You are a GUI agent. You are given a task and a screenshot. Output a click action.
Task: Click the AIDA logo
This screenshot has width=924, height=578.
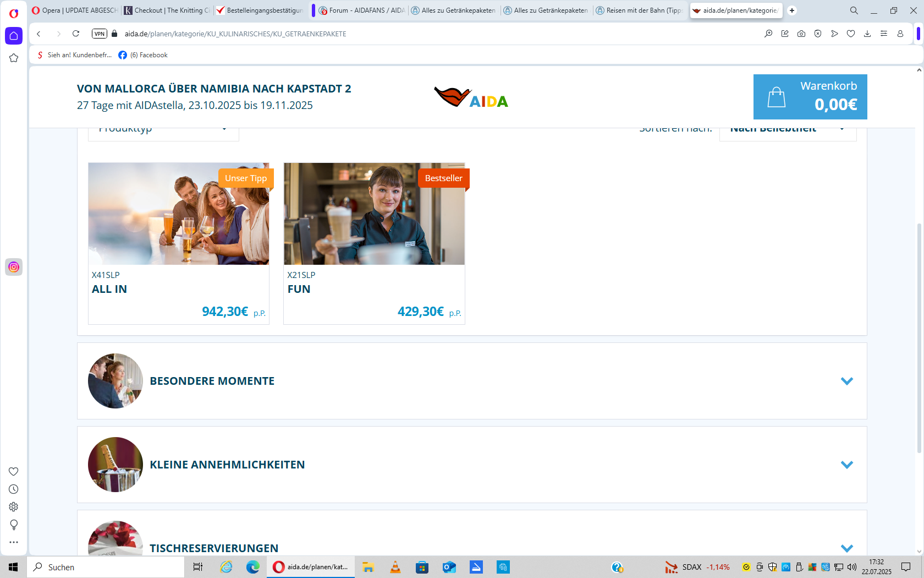[x=471, y=97]
